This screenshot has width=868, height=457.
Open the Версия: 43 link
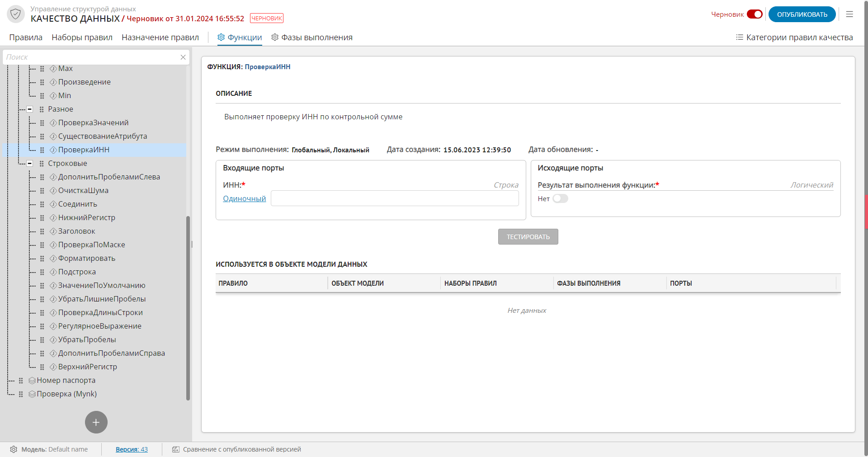pos(132,449)
